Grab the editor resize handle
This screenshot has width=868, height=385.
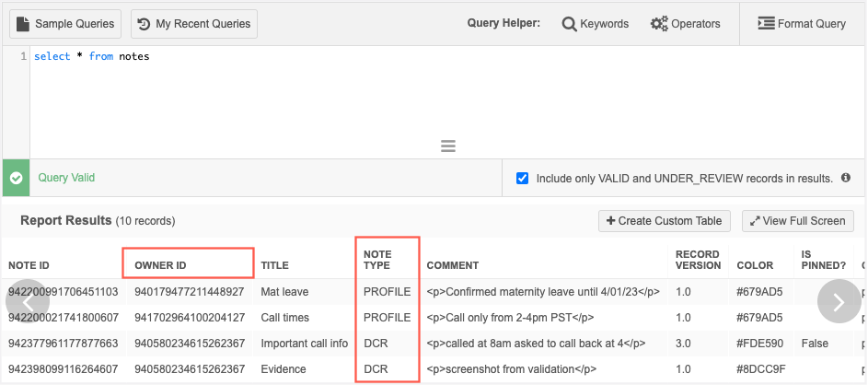point(448,146)
